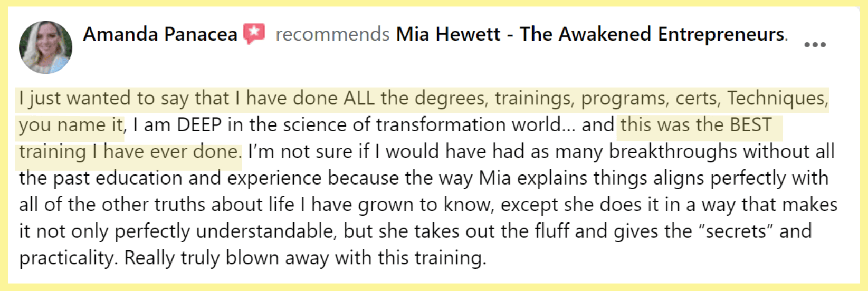Open Amanda Panacea's profile photo
Screen dimensions: 868x291
point(45,47)
